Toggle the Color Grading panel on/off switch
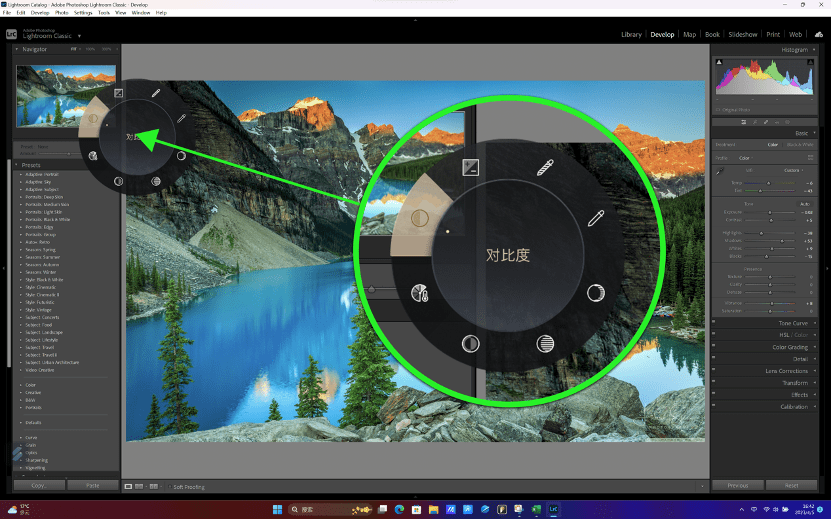Image resolution: width=832 pixels, height=520 pixels. [714, 345]
